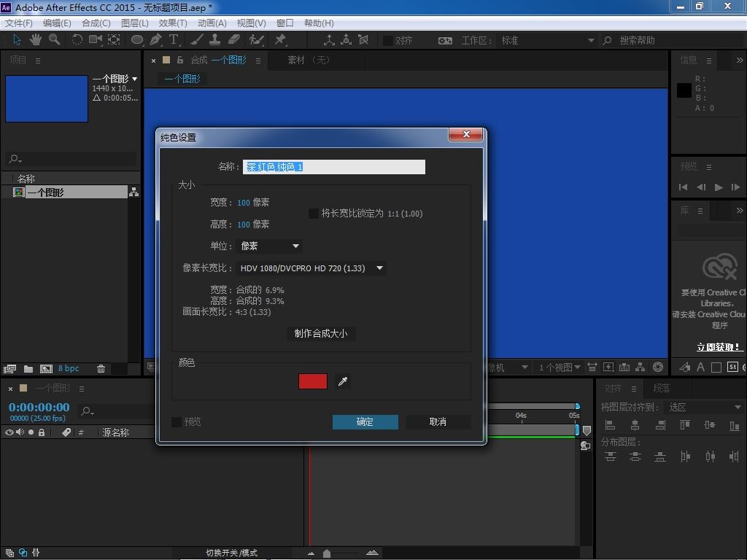This screenshot has height=560, width=747.
Task: Align layers to bottom edge
Action: click(x=734, y=425)
